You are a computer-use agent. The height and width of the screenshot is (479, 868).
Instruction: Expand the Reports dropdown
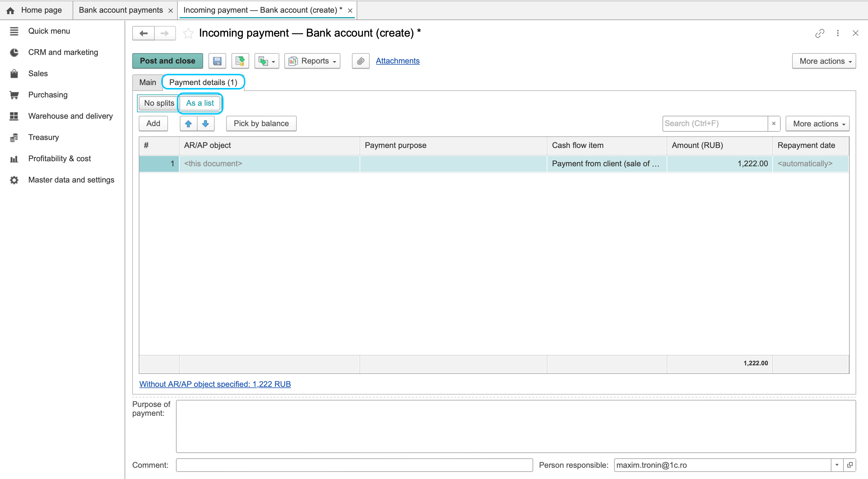(x=312, y=61)
